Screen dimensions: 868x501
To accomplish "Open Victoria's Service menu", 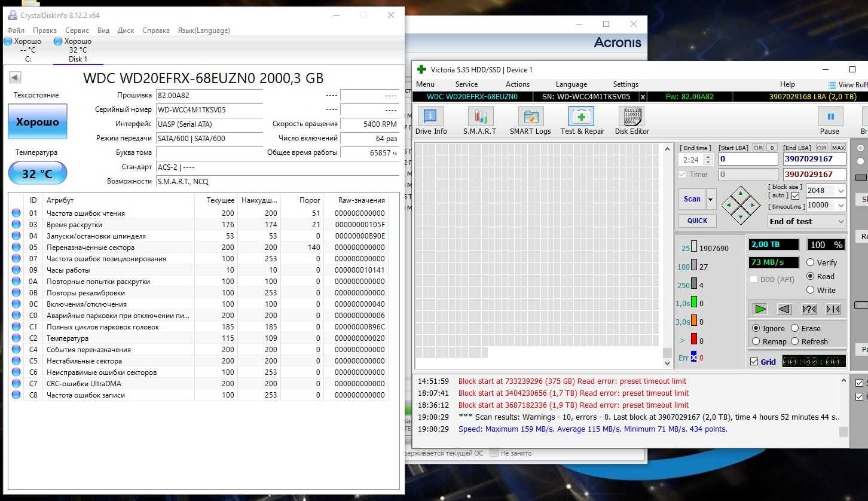I will click(x=466, y=84).
